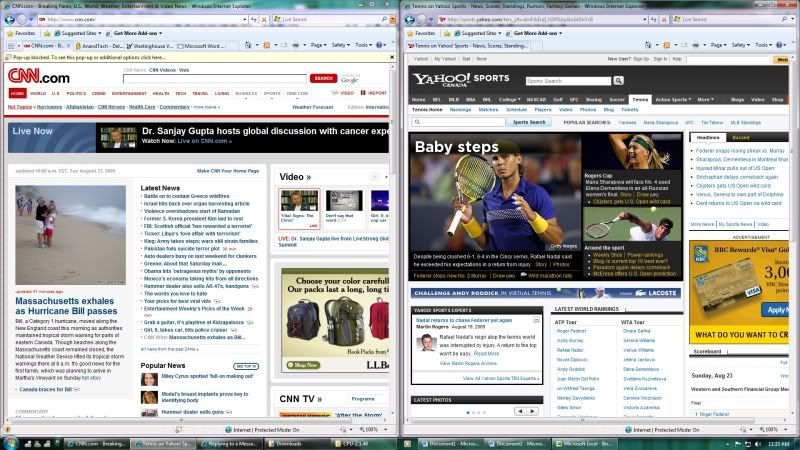The image size is (800, 450).
Task: Open Quick Tabs view in CNN window
Action: 11,45
